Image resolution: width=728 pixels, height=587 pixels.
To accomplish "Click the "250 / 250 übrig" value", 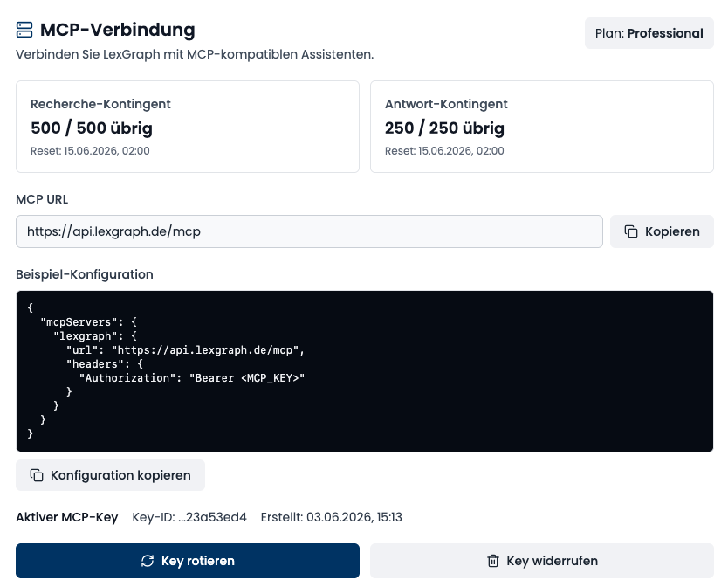I will 444,128.
